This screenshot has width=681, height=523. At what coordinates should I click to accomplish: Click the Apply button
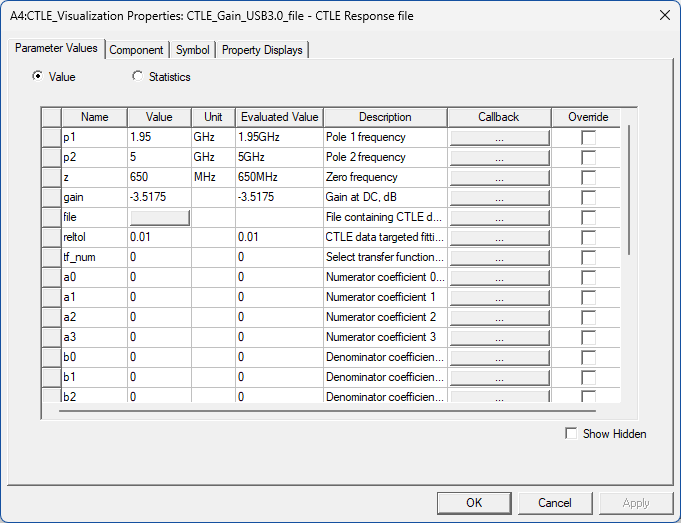[636, 503]
